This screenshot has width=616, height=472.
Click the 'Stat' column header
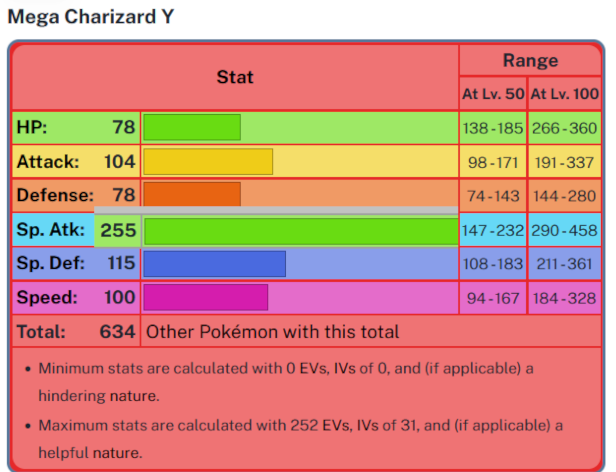click(x=235, y=77)
